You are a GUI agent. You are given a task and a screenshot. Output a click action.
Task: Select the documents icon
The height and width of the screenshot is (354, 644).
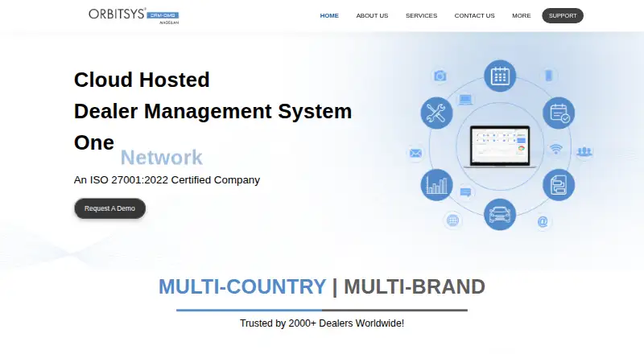coord(559,185)
